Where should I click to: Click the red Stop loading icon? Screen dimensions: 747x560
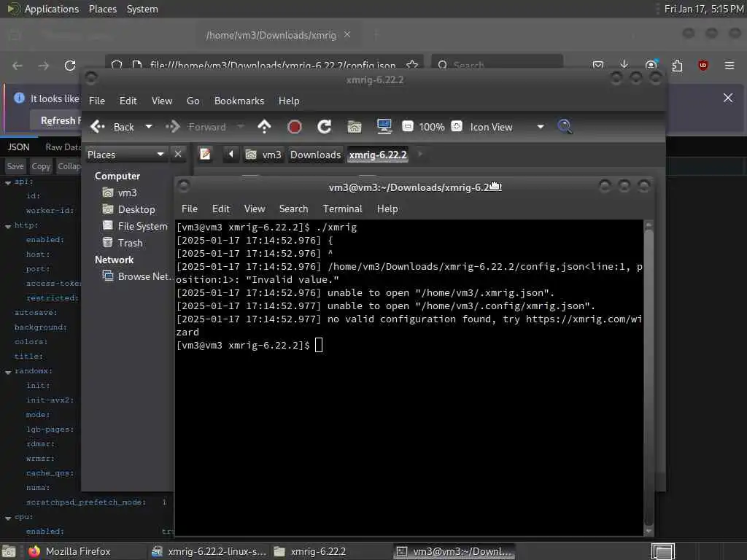coord(295,127)
